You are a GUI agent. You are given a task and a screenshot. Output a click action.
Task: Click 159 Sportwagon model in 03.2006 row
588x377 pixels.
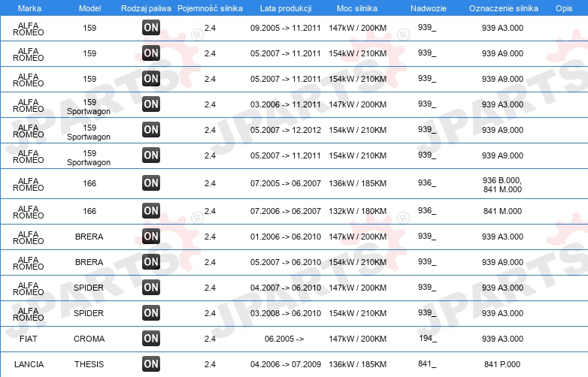coord(89,107)
